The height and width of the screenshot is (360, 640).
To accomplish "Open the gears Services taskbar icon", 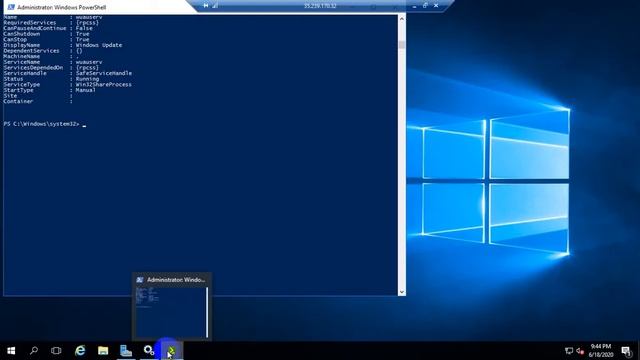I will coord(149,351).
